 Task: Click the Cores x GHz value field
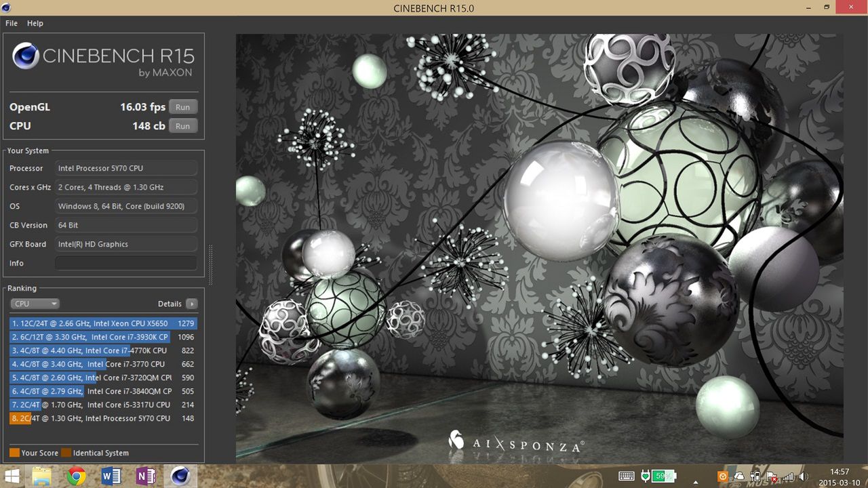point(126,187)
